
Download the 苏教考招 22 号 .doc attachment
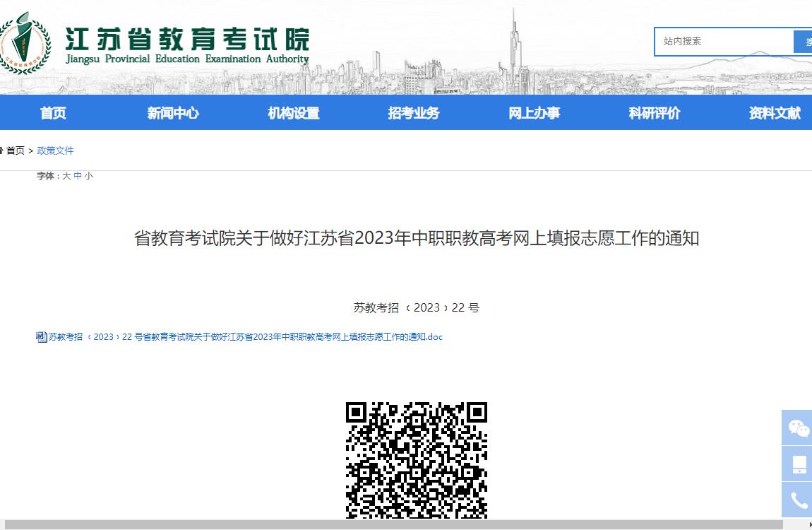246,337
